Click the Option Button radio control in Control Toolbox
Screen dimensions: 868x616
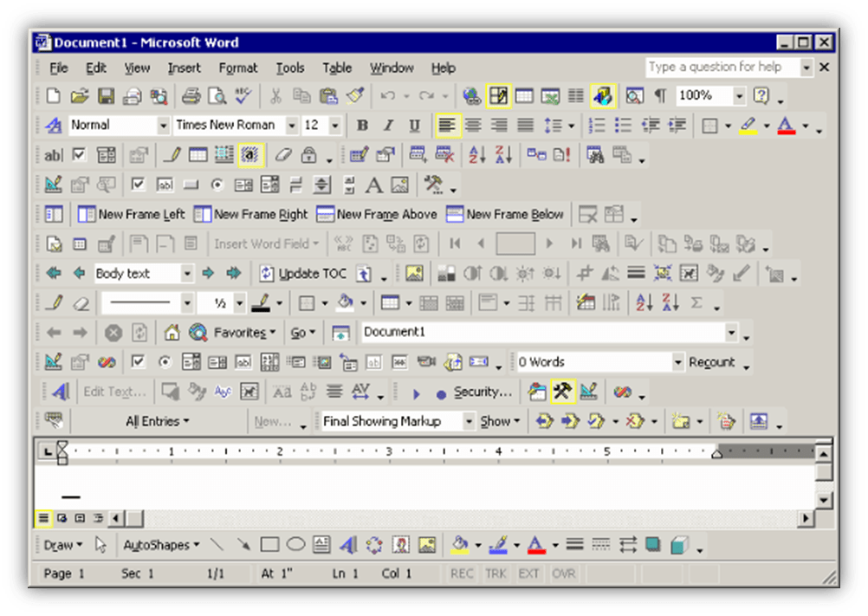pyautogui.click(x=217, y=185)
